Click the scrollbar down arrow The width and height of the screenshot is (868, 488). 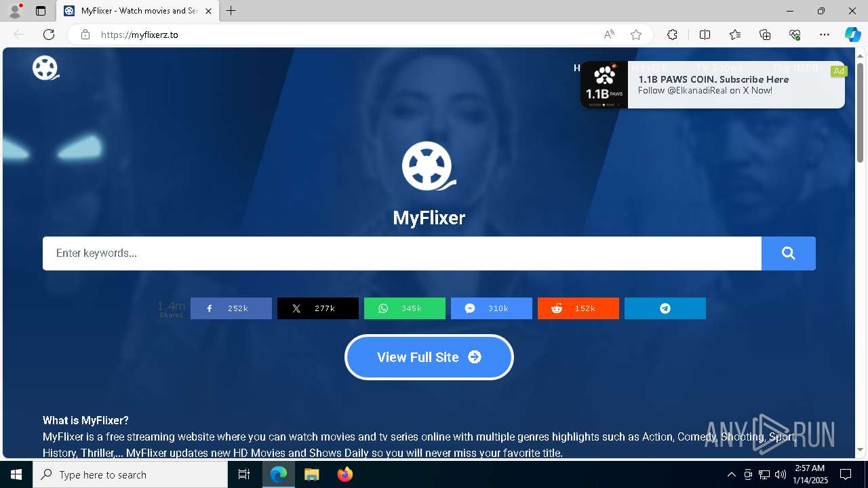860,449
